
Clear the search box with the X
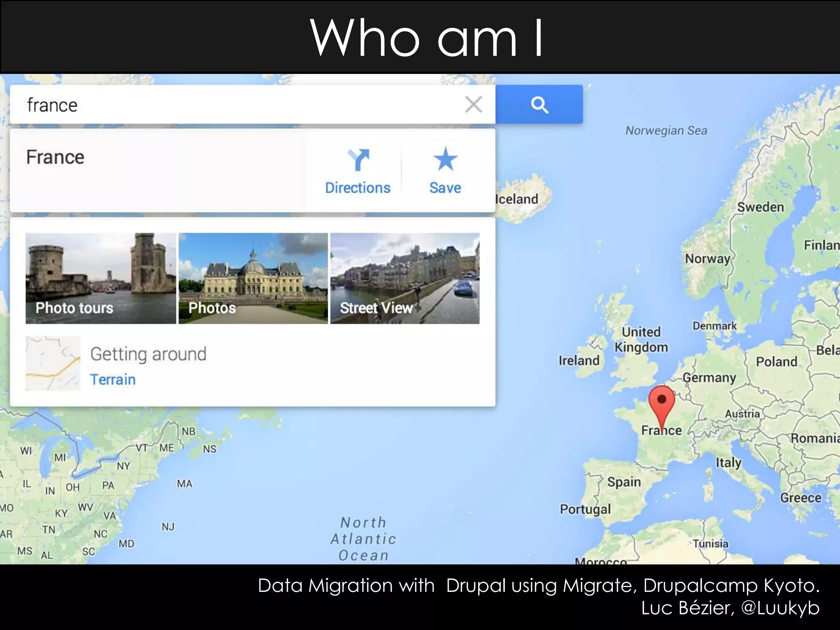click(x=473, y=105)
